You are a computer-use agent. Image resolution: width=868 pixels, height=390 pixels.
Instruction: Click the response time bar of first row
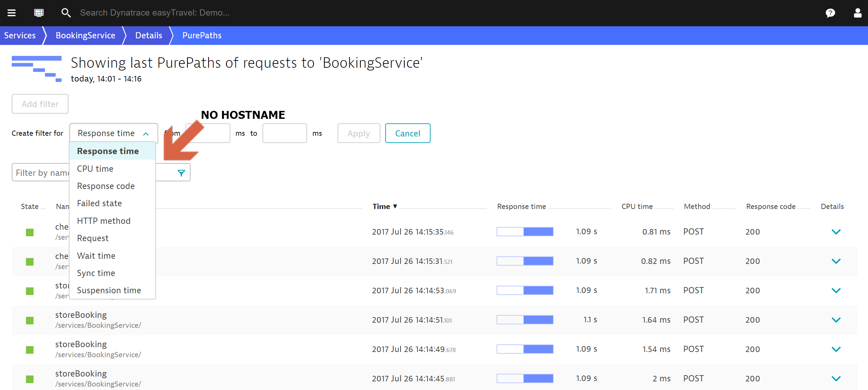point(525,232)
